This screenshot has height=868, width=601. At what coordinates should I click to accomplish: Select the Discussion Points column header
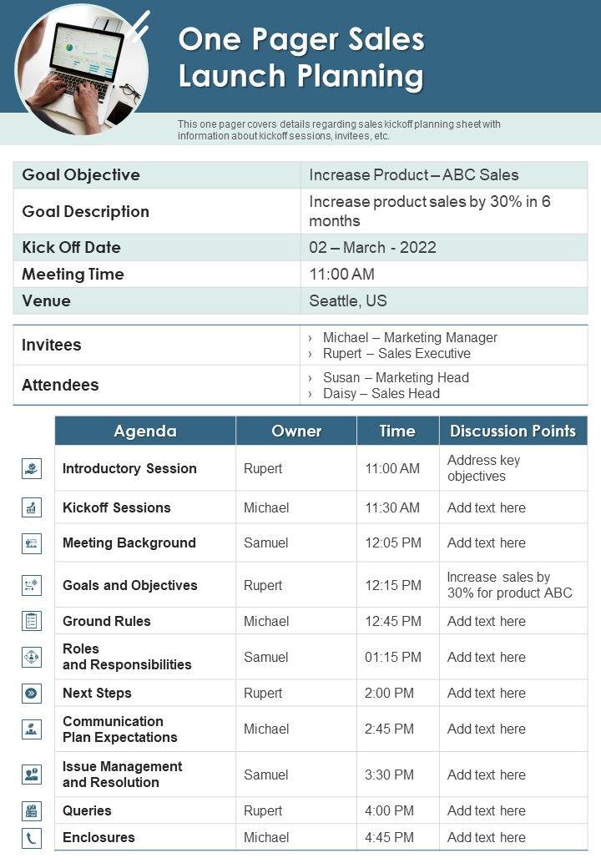pyautogui.click(x=513, y=431)
